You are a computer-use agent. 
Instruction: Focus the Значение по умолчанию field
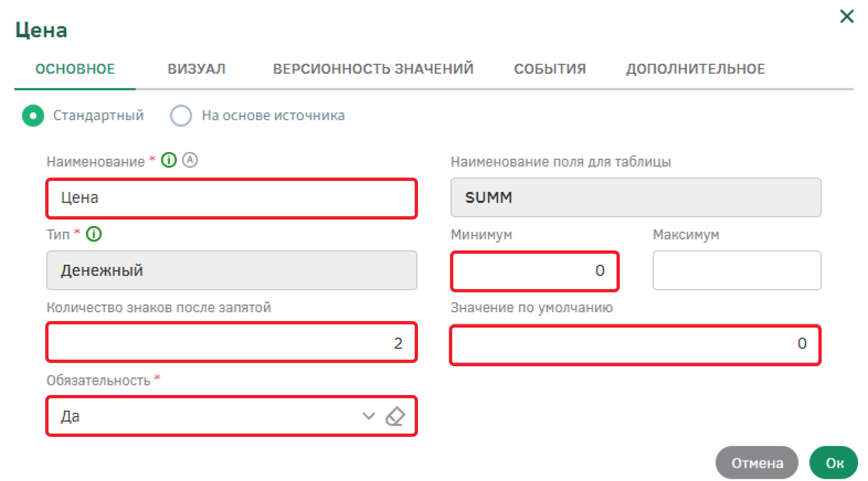point(635,344)
